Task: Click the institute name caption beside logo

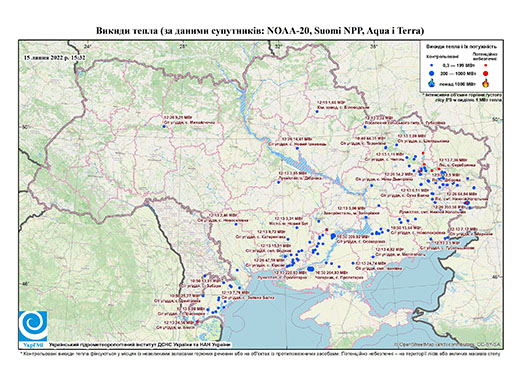Action: pyautogui.click(x=140, y=344)
